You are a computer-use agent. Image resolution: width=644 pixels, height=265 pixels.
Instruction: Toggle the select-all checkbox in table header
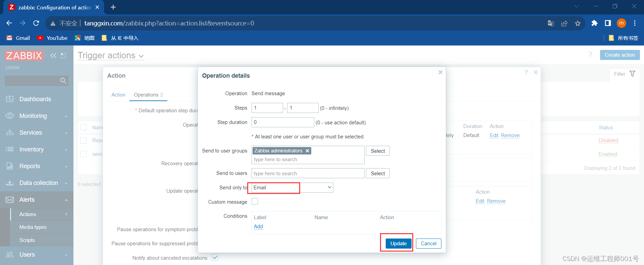(x=84, y=127)
